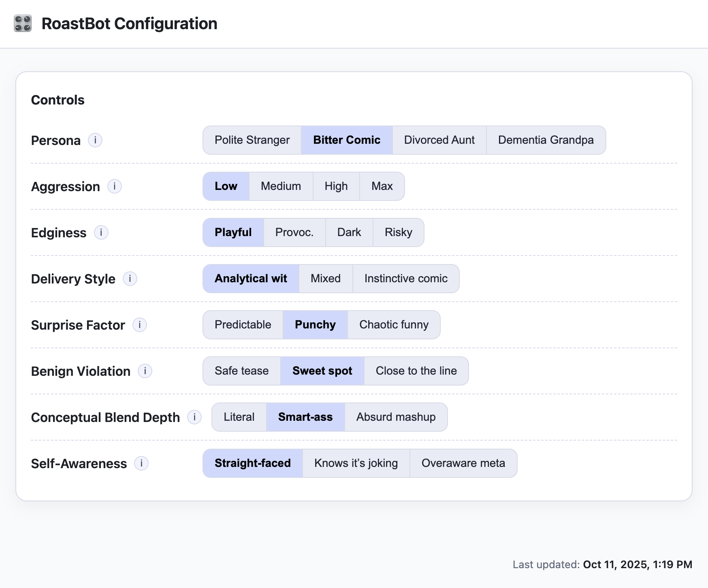Click the Delivery Style info icon
This screenshot has width=708, height=588.
pos(130,279)
